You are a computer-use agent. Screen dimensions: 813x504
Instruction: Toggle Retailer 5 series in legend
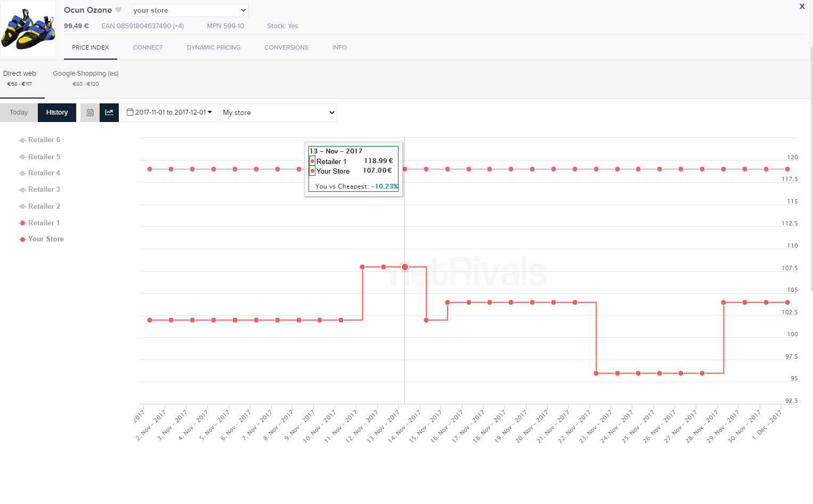[x=39, y=157]
